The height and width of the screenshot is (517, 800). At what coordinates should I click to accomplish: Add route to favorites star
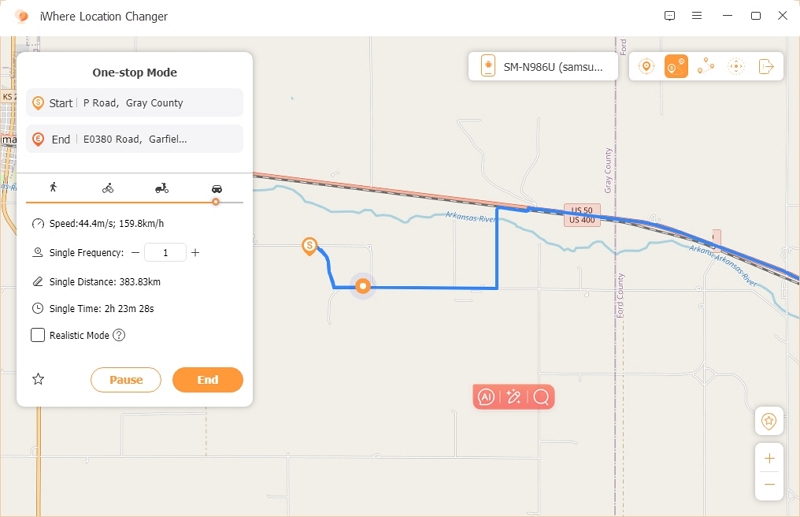(38, 379)
